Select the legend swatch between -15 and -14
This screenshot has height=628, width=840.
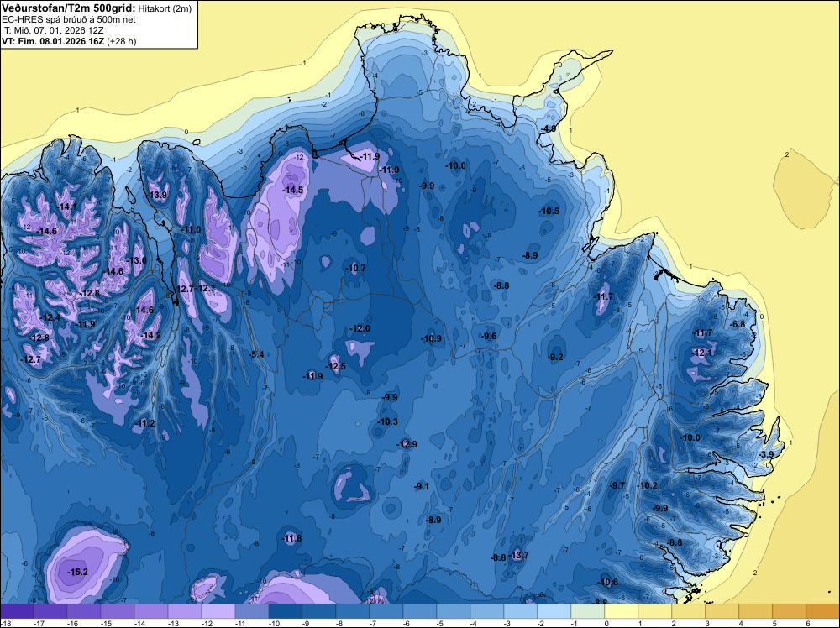118,611
